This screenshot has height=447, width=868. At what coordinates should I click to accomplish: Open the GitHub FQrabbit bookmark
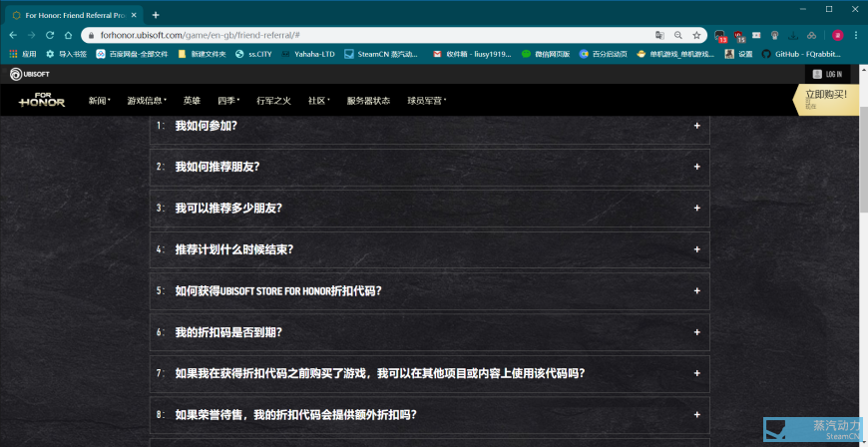click(801, 54)
